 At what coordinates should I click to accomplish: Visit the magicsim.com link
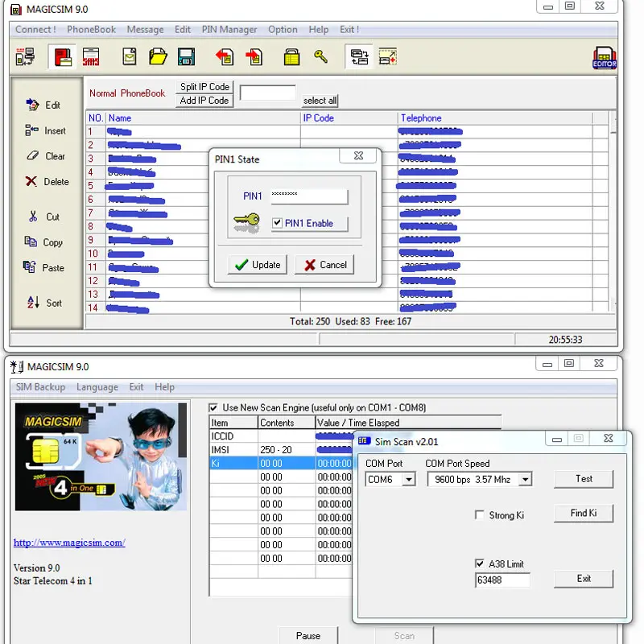(68, 542)
